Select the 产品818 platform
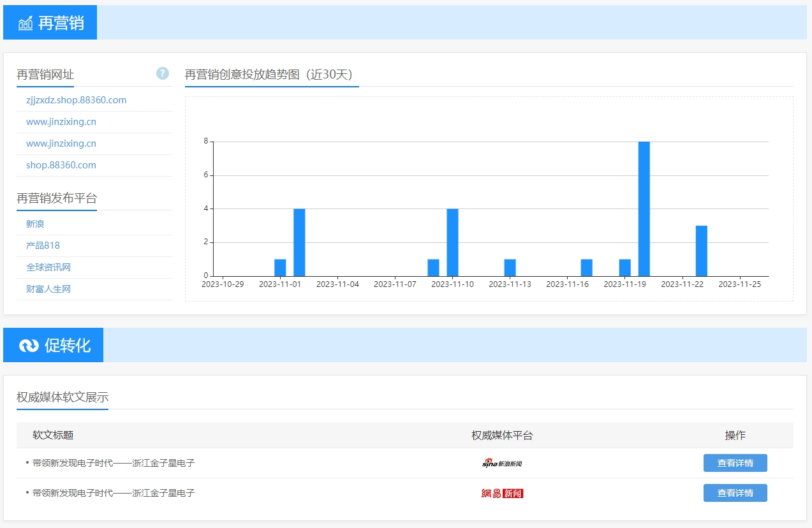Image resolution: width=812 pixels, height=528 pixels. tap(43, 246)
